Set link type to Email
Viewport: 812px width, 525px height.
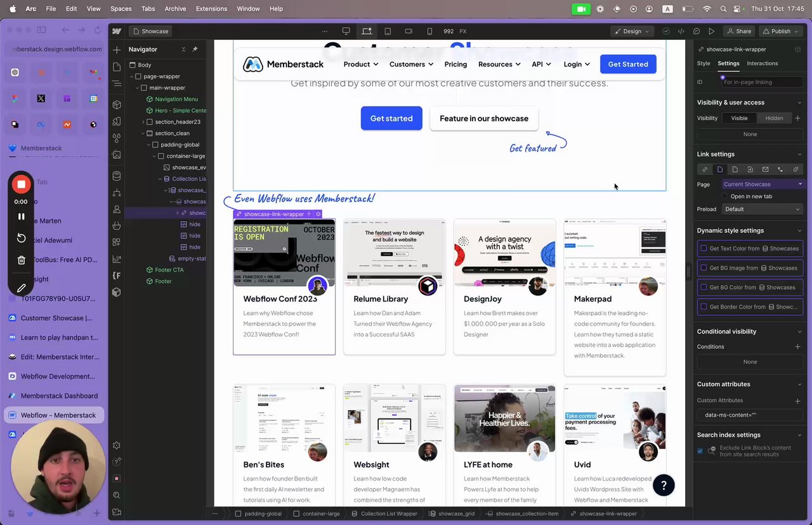pyautogui.click(x=765, y=169)
